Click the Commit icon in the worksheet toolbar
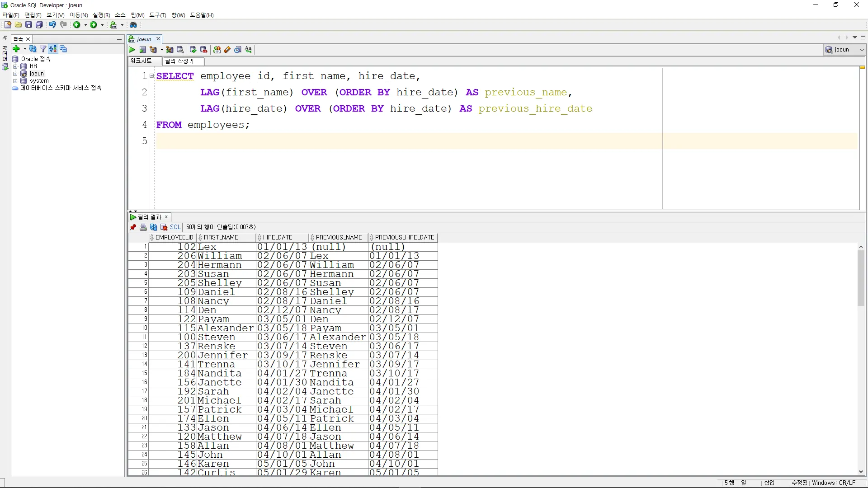 pos(193,50)
